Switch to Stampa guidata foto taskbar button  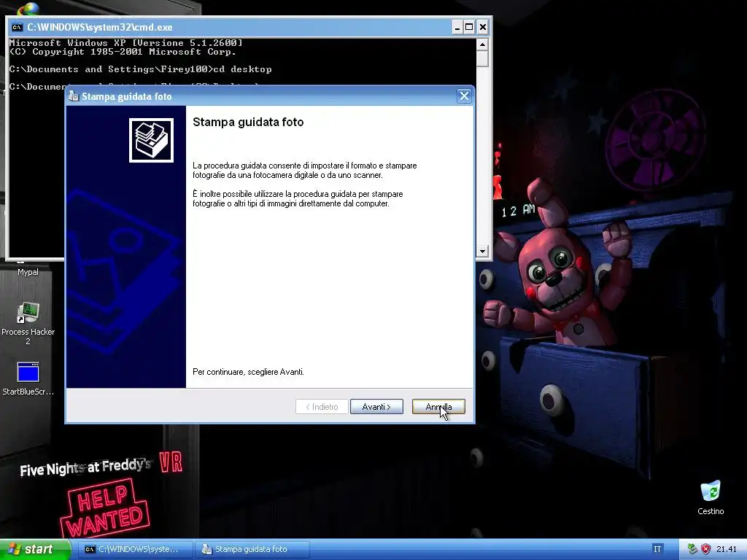[252, 549]
